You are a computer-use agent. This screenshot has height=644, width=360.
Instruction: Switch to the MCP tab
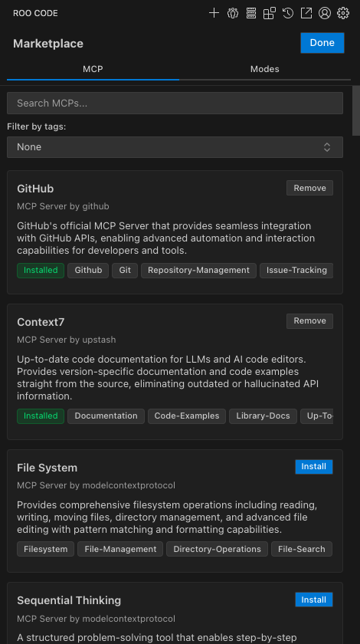(93, 69)
